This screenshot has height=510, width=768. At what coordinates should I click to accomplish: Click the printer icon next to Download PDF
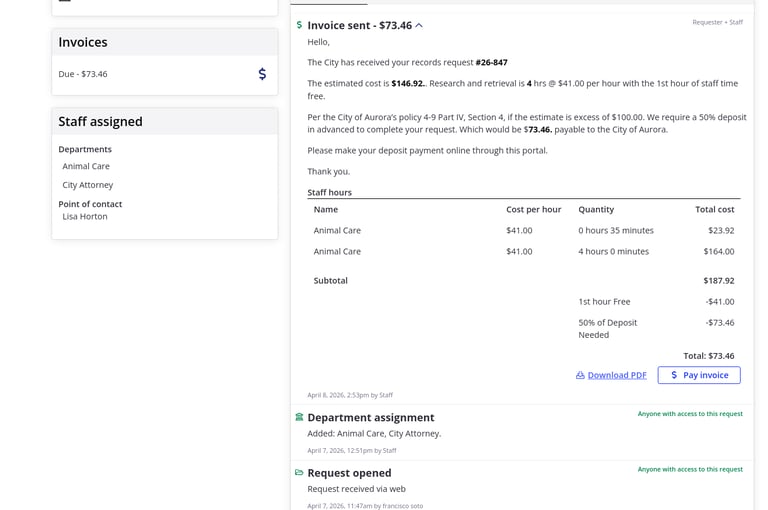(x=580, y=375)
